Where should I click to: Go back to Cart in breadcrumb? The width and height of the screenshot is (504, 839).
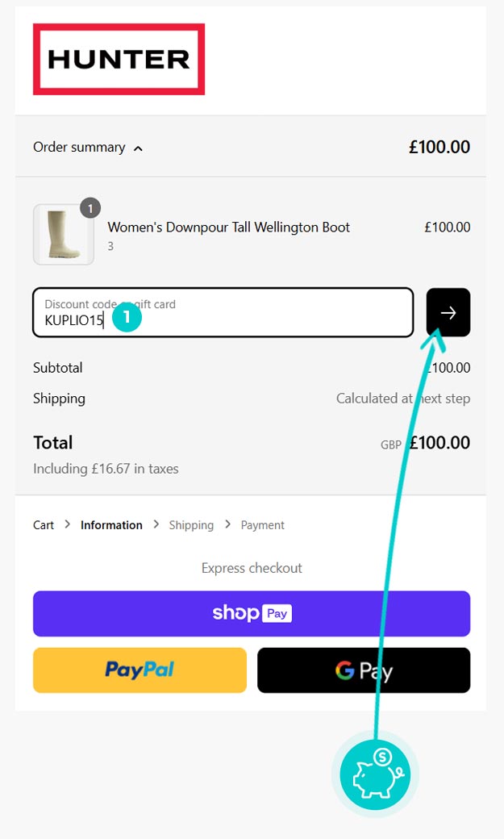tap(44, 525)
